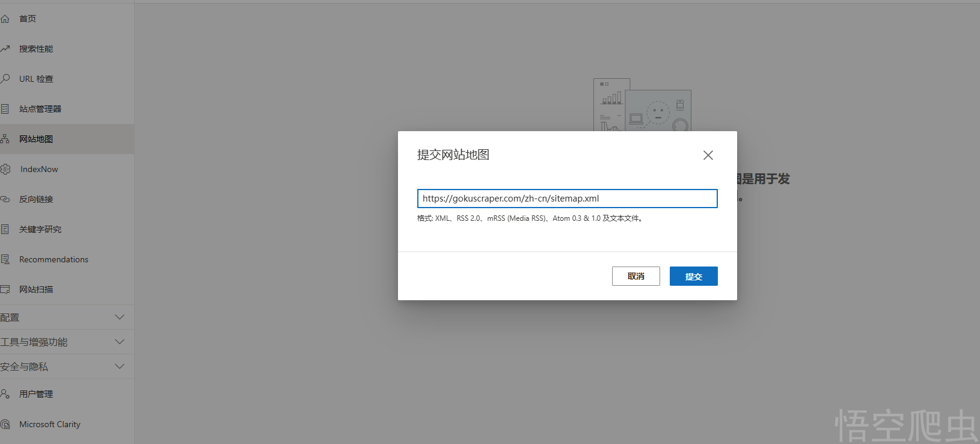Viewport: 980px width, 444px height.
Task: Click the blue 提交 button
Action: point(694,276)
